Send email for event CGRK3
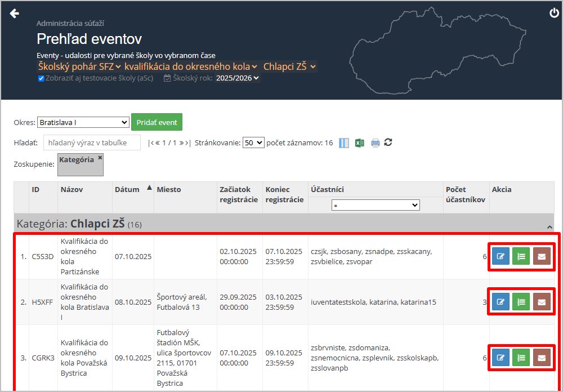The width and height of the screenshot is (563, 392). [x=542, y=357]
